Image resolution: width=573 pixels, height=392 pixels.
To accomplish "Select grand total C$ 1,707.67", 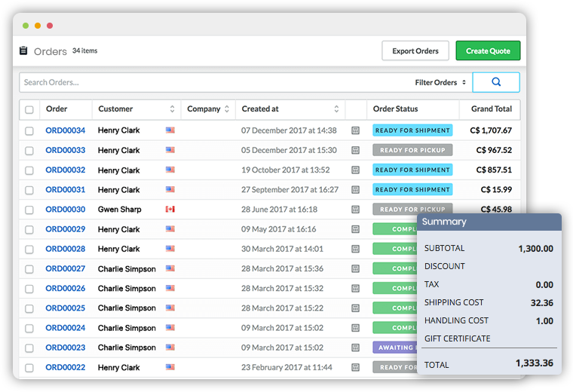I will tap(491, 130).
